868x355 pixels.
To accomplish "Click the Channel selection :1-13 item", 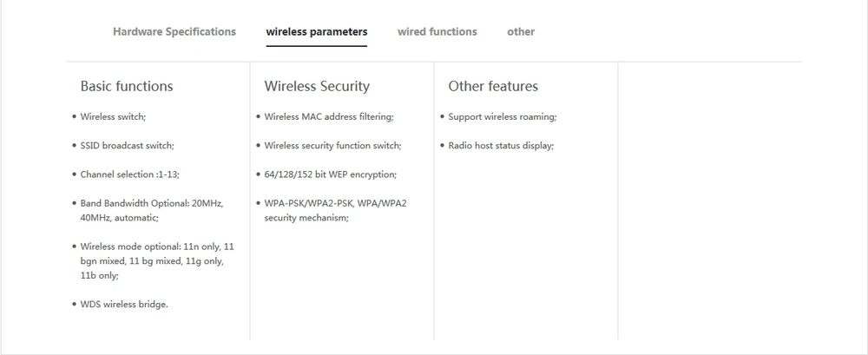I will coord(130,174).
